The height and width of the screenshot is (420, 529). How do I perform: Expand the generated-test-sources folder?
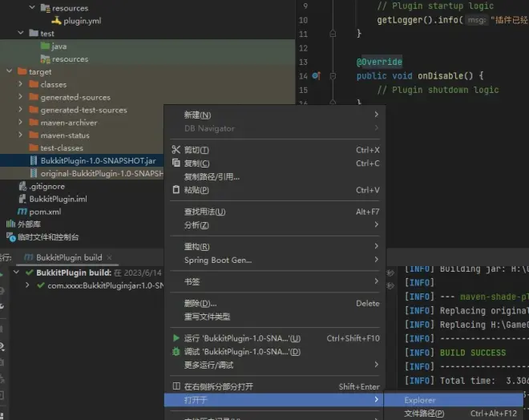click(x=20, y=109)
